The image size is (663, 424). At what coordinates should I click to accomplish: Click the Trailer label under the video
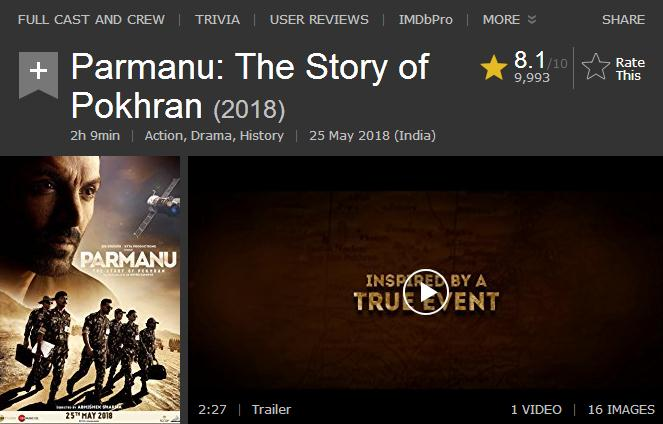(271, 409)
